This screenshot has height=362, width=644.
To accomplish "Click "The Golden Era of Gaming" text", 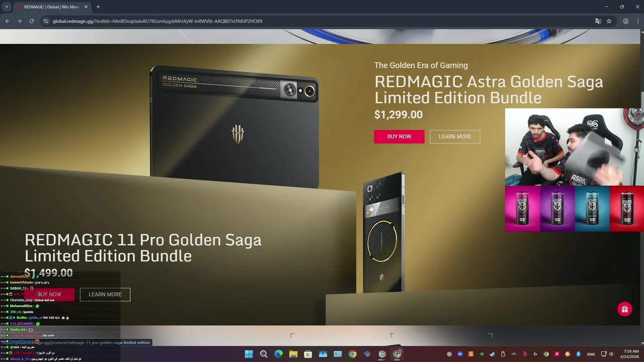I will 421,65.
